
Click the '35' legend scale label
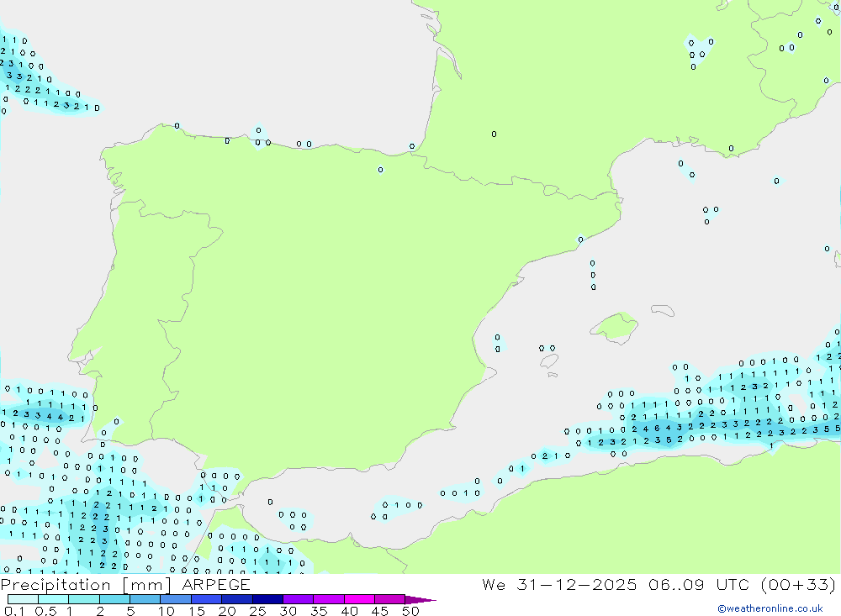click(x=319, y=611)
